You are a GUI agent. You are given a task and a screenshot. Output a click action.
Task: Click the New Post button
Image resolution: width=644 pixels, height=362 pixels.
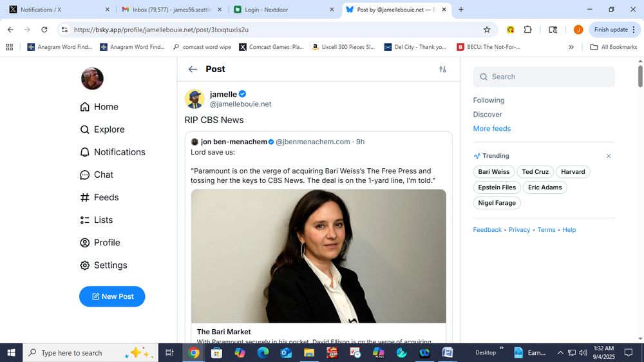tap(112, 296)
